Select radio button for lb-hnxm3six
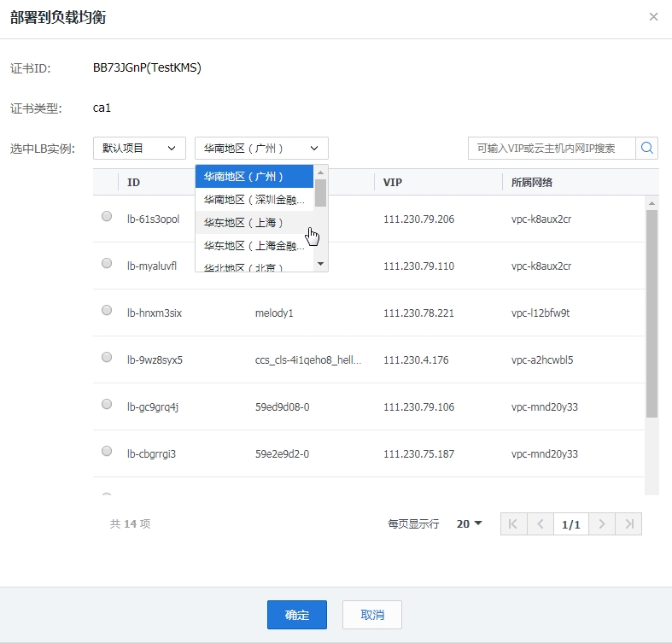The width and height of the screenshot is (672, 643). point(107,311)
